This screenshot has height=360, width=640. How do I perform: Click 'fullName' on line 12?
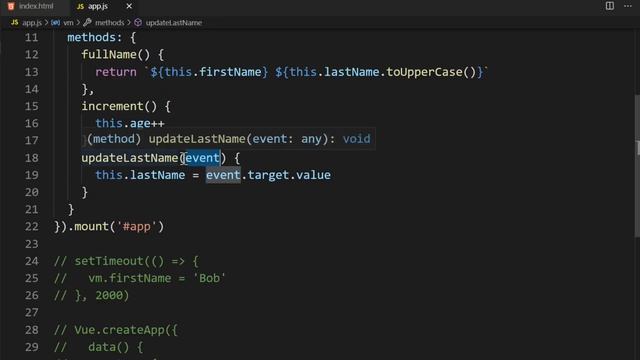point(109,55)
